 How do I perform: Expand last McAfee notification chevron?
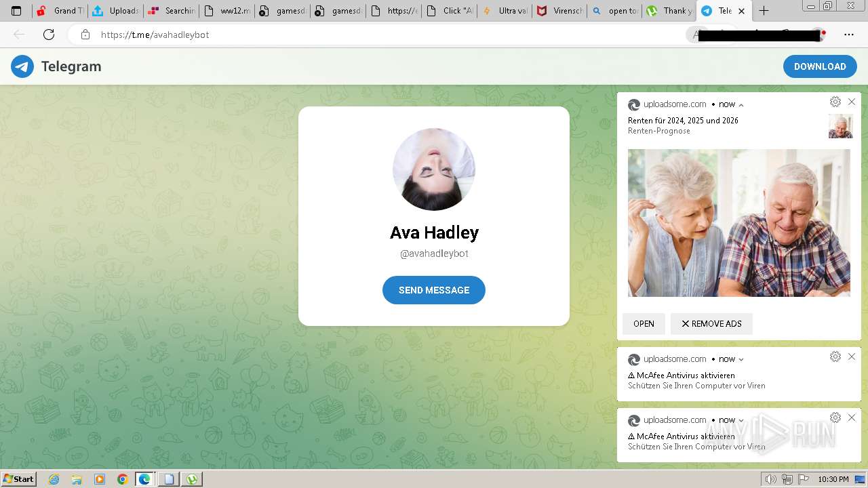tap(741, 421)
